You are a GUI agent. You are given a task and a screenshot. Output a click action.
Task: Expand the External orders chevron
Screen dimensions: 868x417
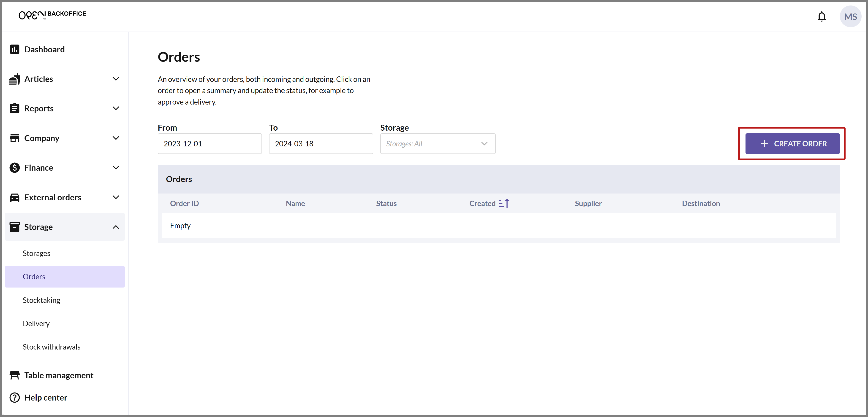[116, 197]
